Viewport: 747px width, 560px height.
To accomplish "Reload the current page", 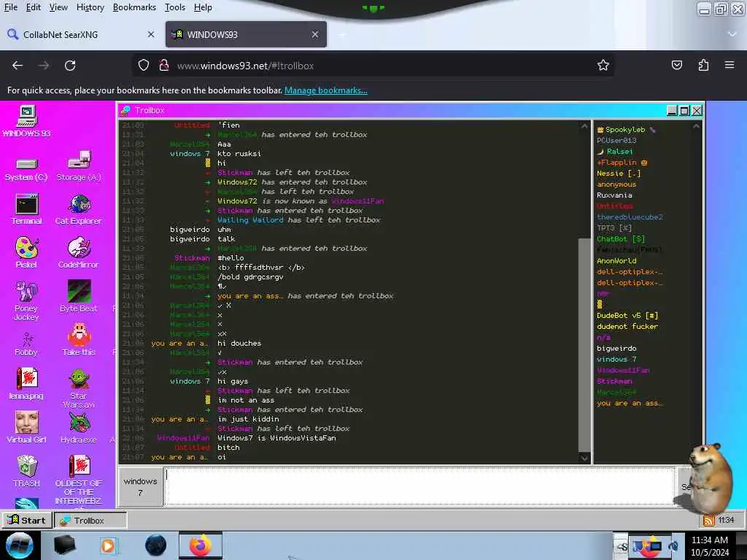I will click(x=70, y=65).
